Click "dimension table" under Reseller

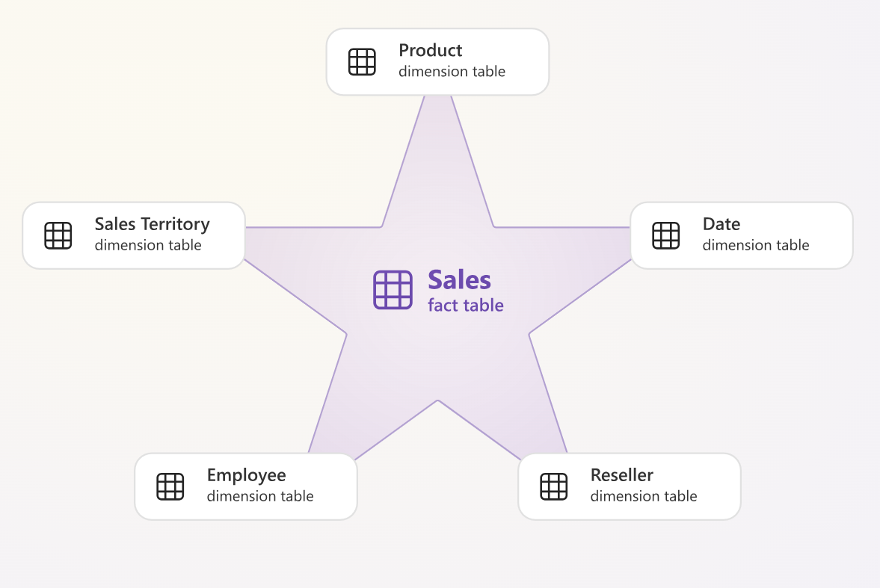[x=643, y=496]
